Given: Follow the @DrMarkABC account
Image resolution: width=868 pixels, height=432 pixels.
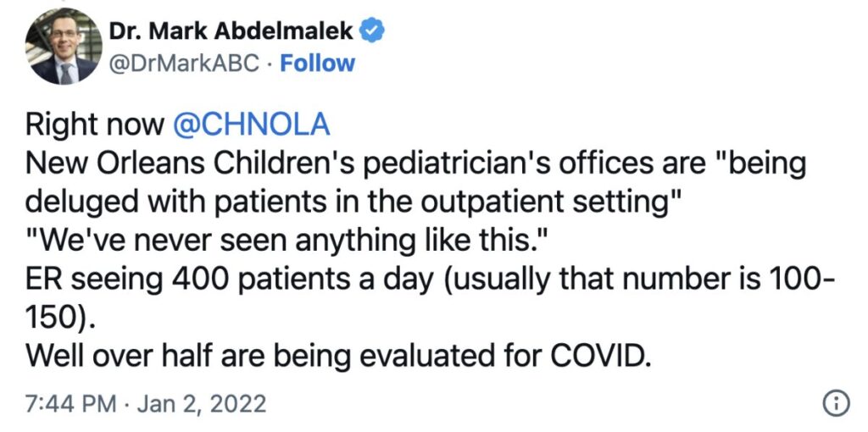Looking at the screenshot, I should point(317,64).
